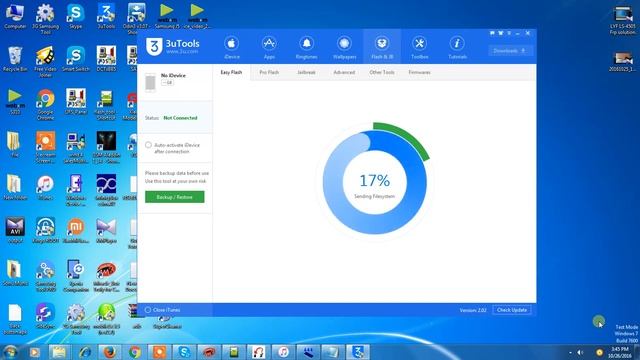640x360 pixels.
Task: Open the Wallpapers section
Action: (344, 47)
